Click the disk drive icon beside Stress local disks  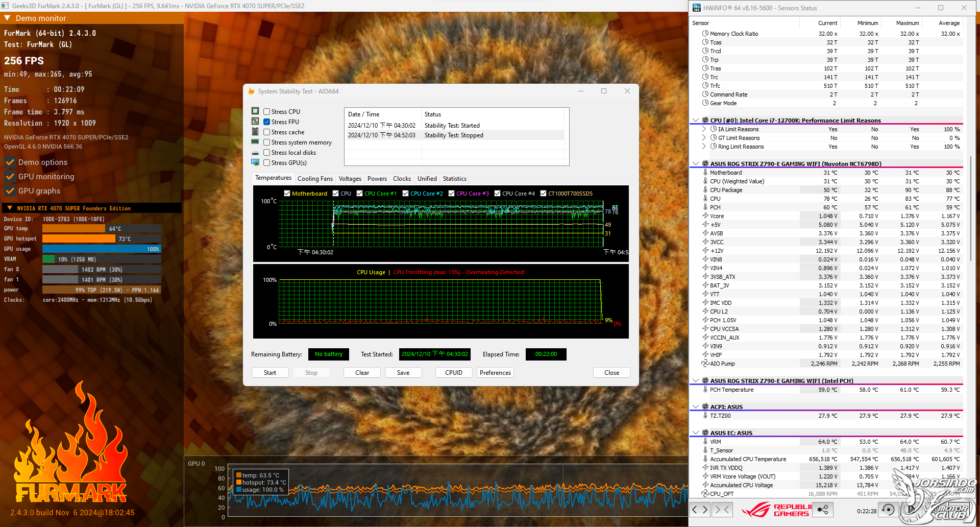[255, 153]
